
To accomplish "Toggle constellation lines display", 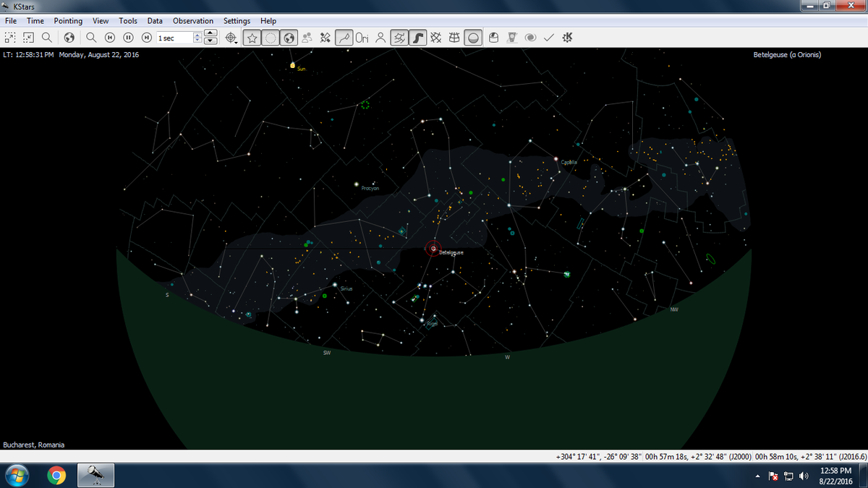I will [344, 38].
